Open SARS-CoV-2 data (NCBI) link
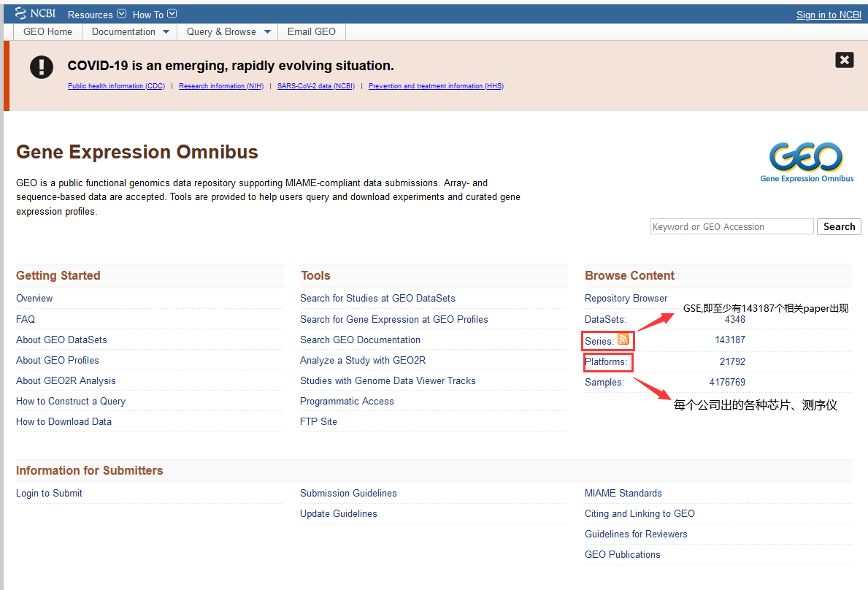The image size is (868, 590). [x=316, y=85]
